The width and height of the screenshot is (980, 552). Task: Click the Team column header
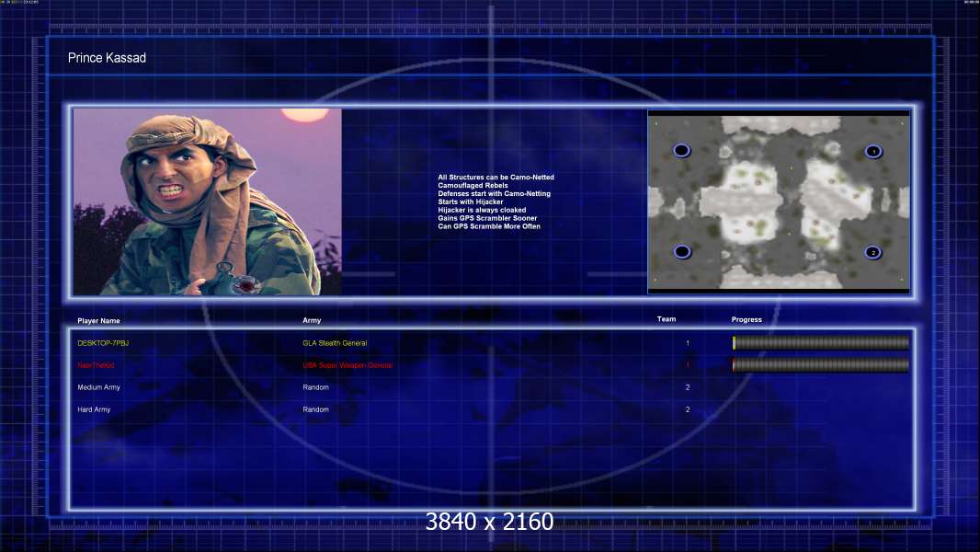(667, 319)
